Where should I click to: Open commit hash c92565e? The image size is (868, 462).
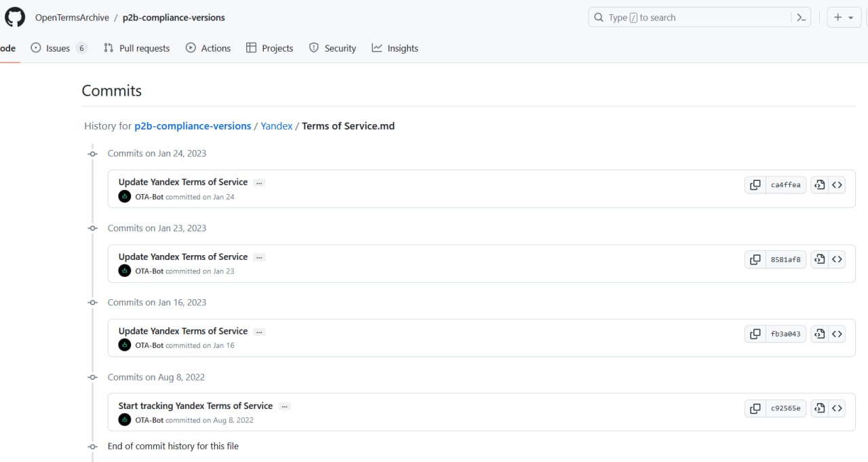(785, 408)
